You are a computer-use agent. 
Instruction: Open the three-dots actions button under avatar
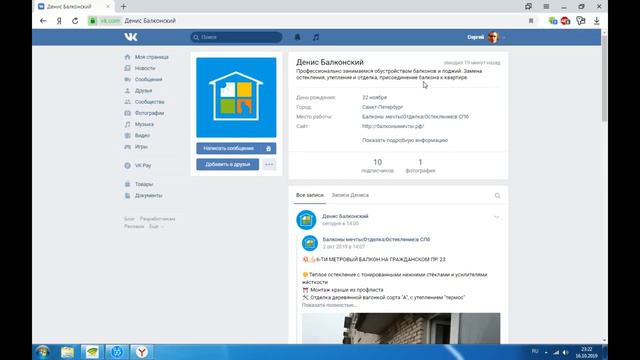pyautogui.click(x=269, y=164)
